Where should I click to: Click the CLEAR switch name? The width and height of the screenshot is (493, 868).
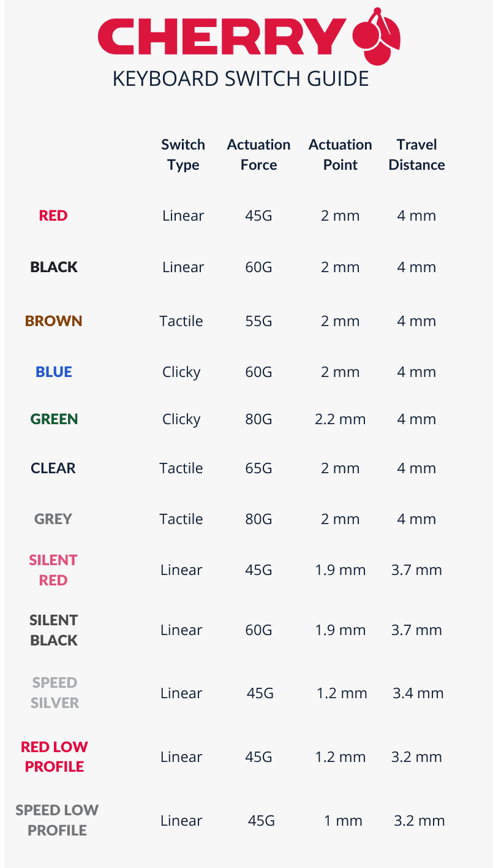coord(53,468)
